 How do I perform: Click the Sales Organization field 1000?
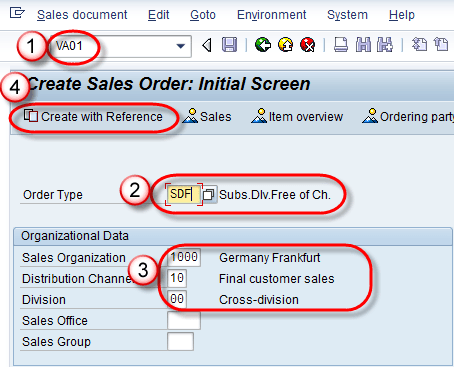point(184,257)
